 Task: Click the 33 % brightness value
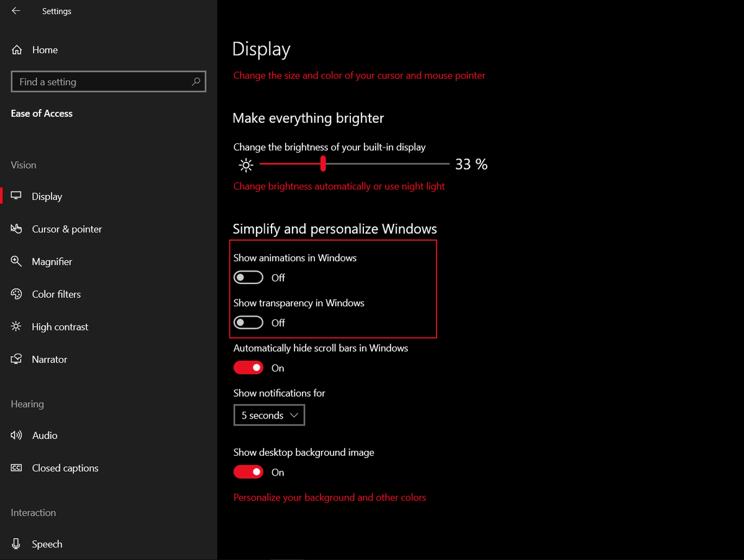pyautogui.click(x=471, y=164)
